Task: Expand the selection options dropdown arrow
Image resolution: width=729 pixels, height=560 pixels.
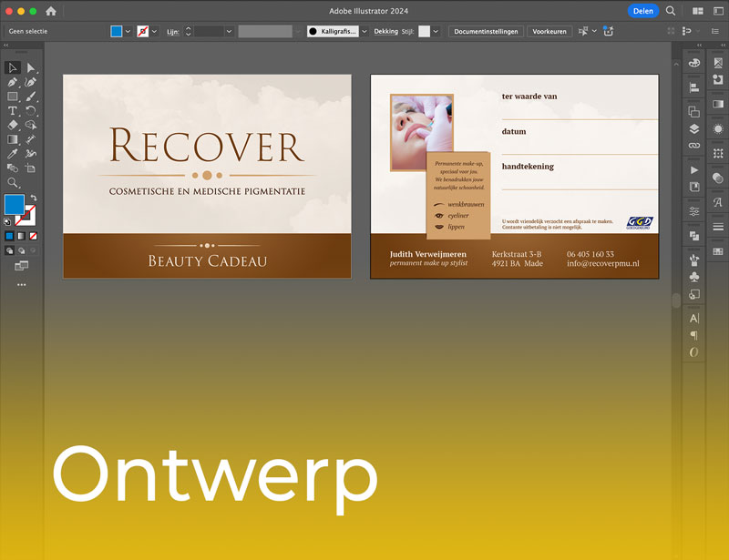Action: [x=594, y=31]
